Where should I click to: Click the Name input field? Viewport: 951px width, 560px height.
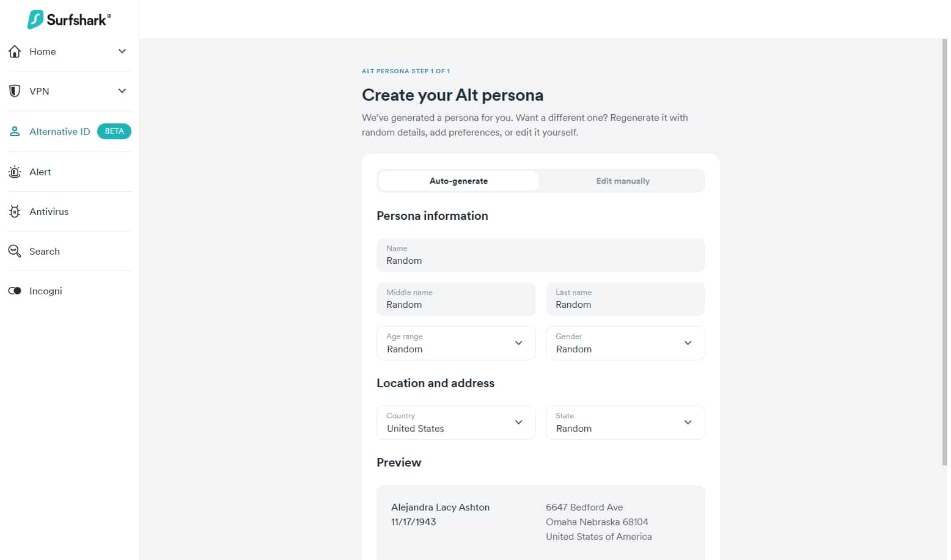tap(541, 255)
